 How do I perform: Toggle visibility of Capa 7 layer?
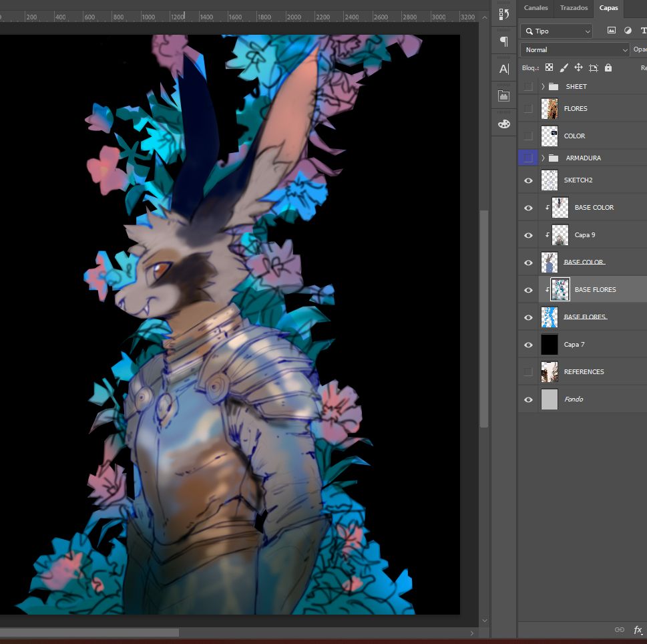tap(528, 345)
